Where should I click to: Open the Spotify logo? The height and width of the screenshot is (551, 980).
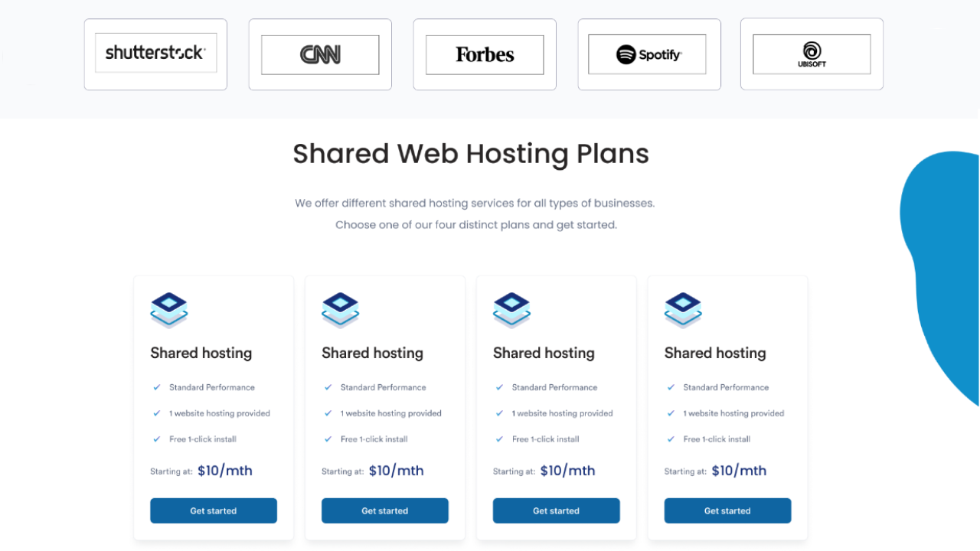(x=648, y=54)
